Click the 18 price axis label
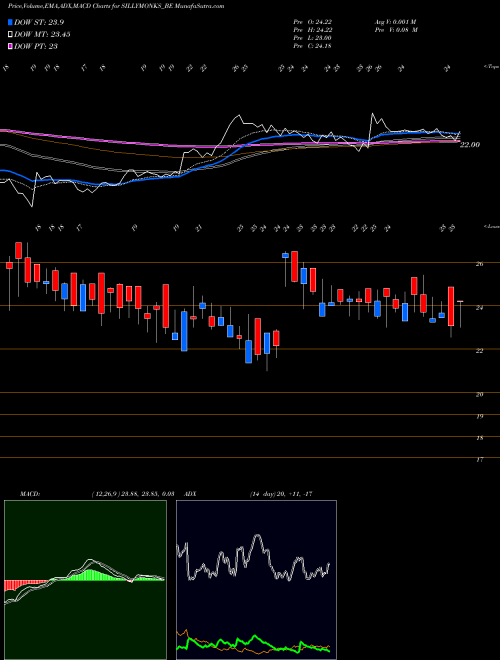The image size is (500, 660). click(479, 438)
